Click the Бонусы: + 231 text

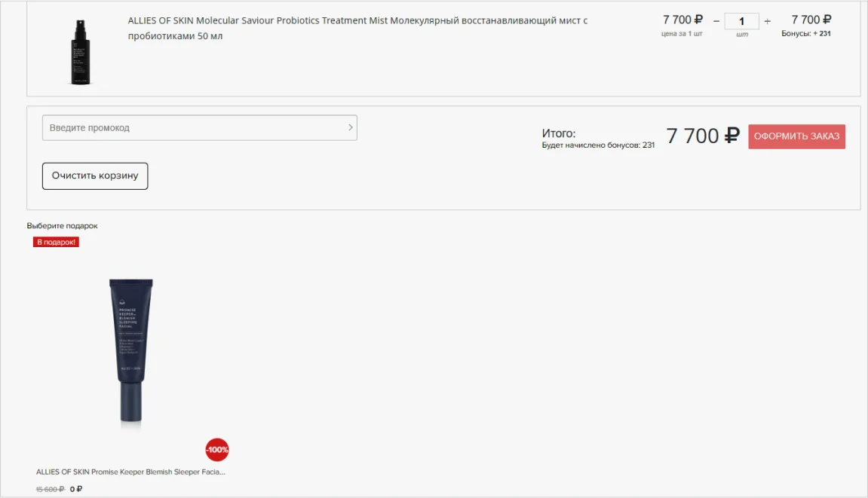click(x=806, y=34)
